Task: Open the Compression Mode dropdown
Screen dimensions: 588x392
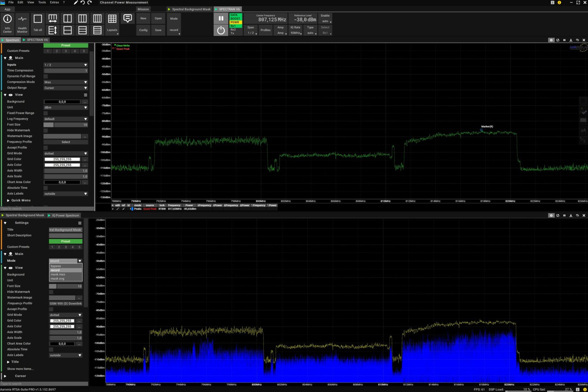Action: tap(66, 82)
